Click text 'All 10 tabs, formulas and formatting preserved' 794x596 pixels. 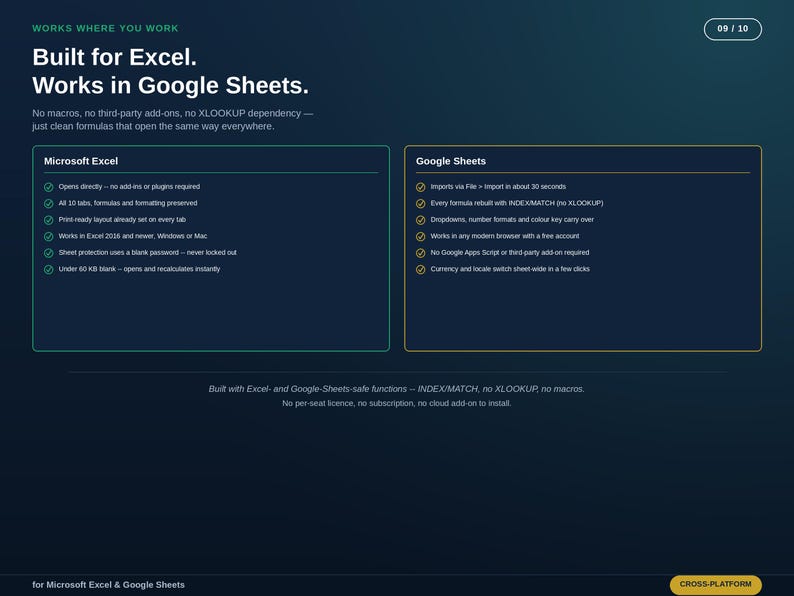(128, 203)
